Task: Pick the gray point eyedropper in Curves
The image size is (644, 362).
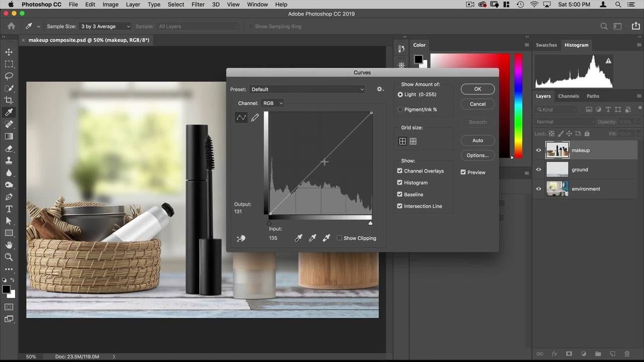Action: click(x=312, y=238)
